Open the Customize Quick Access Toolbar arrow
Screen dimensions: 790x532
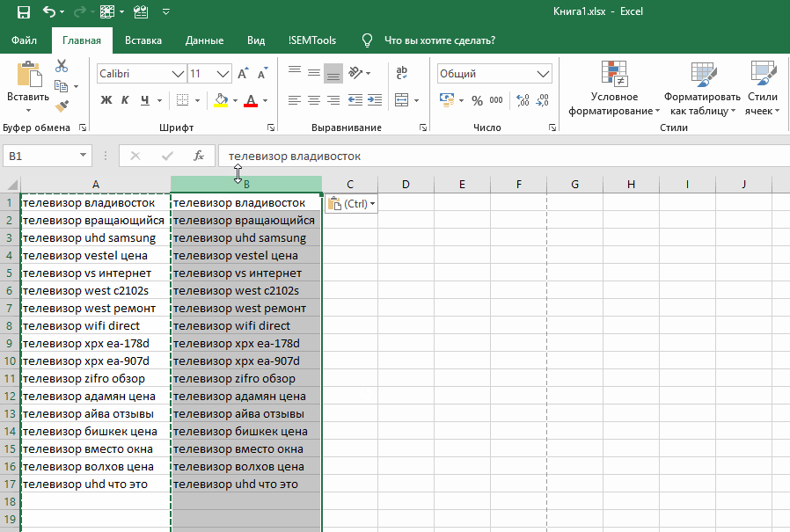[x=165, y=11]
